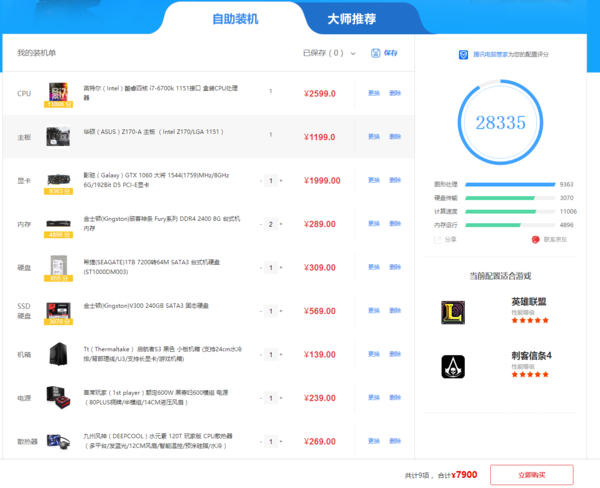Click the ASUS Z170-A motherboard image

[x=58, y=137]
